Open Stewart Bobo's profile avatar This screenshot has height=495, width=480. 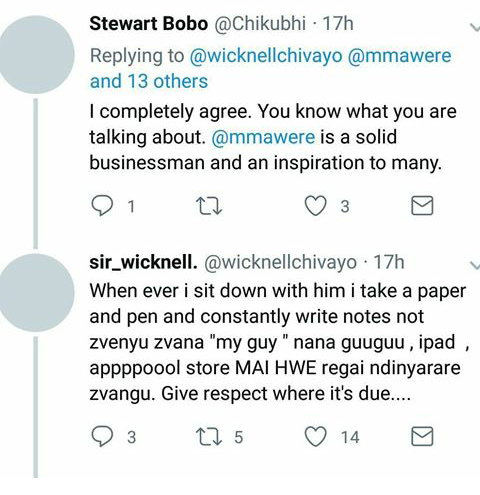coord(37,55)
